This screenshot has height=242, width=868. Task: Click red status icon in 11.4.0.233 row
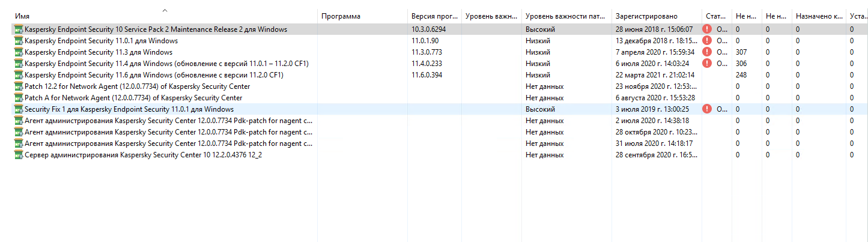pos(707,64)
